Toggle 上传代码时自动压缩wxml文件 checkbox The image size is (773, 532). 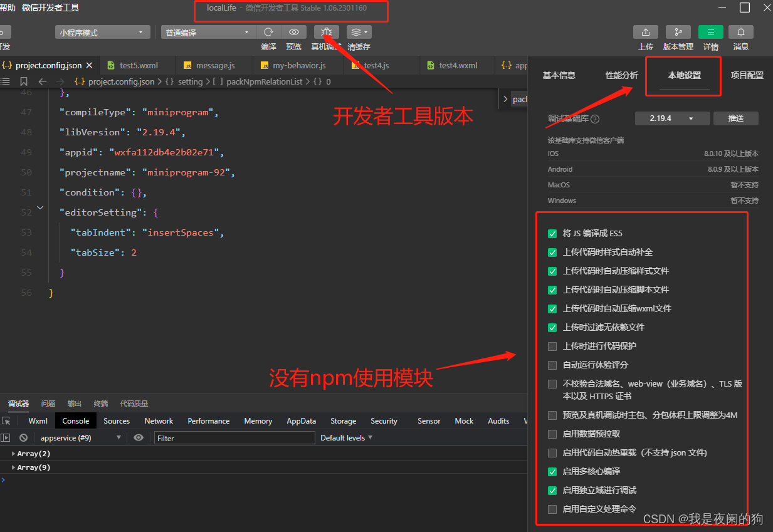pos(552,309)
